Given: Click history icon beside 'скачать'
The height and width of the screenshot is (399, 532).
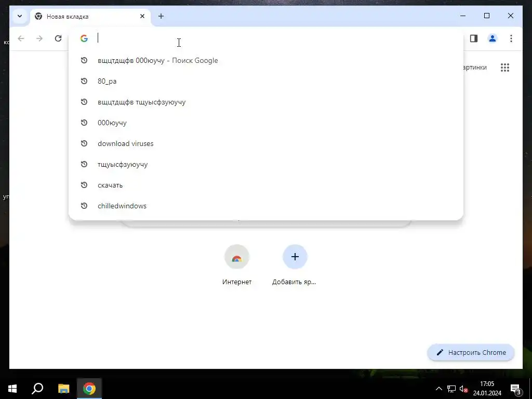Looking at the screenshot, I should coord(84,185).
